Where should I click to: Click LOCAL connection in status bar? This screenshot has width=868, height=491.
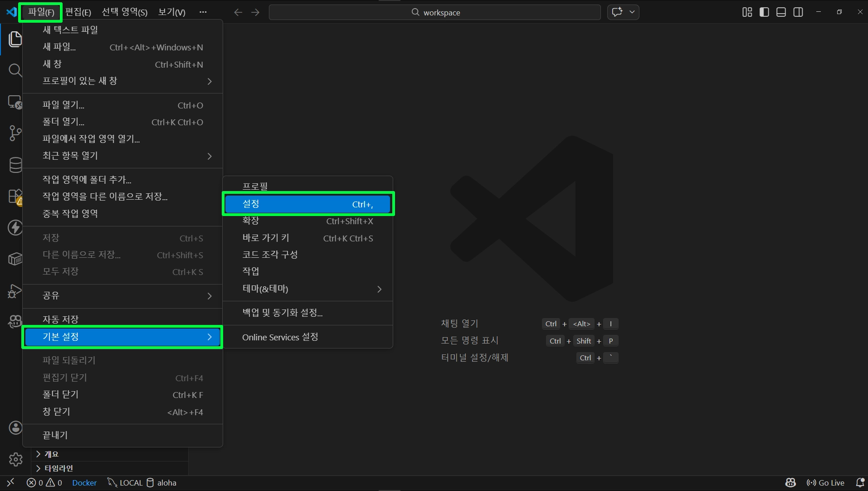click(x=125, y=483)
